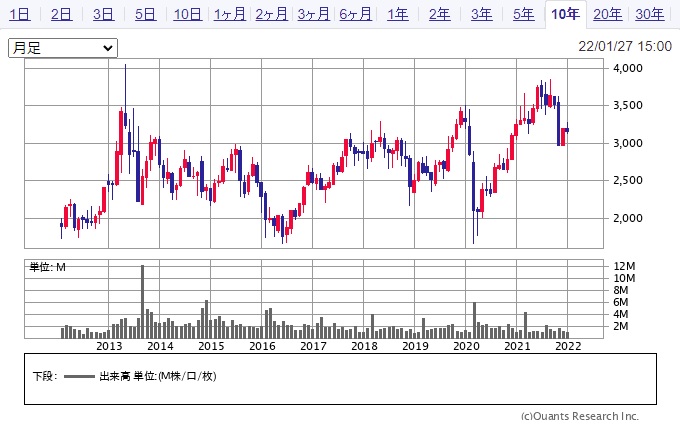Select the 3ヶ月 period tab
This screenshot has width=680, height=429.
pos(314,14)
